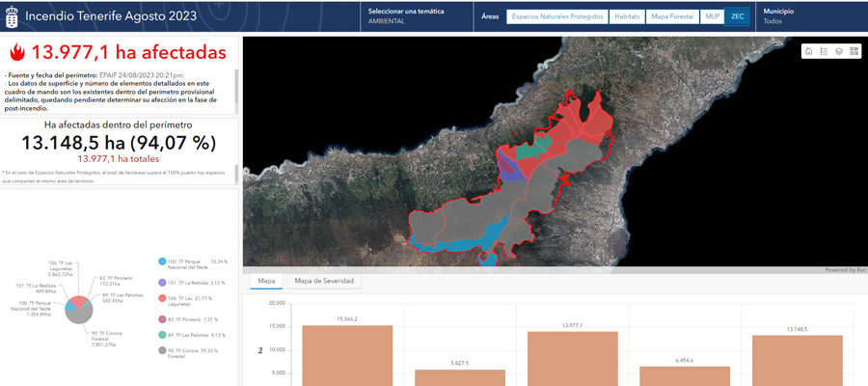
Task: Click the '20.000' axis label
Action: [x=277, y=303]
